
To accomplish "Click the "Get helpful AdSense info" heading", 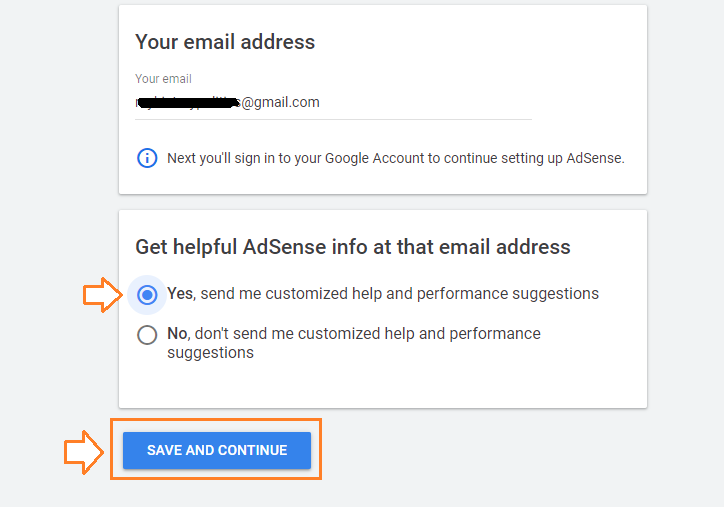I will coord(352,247).
